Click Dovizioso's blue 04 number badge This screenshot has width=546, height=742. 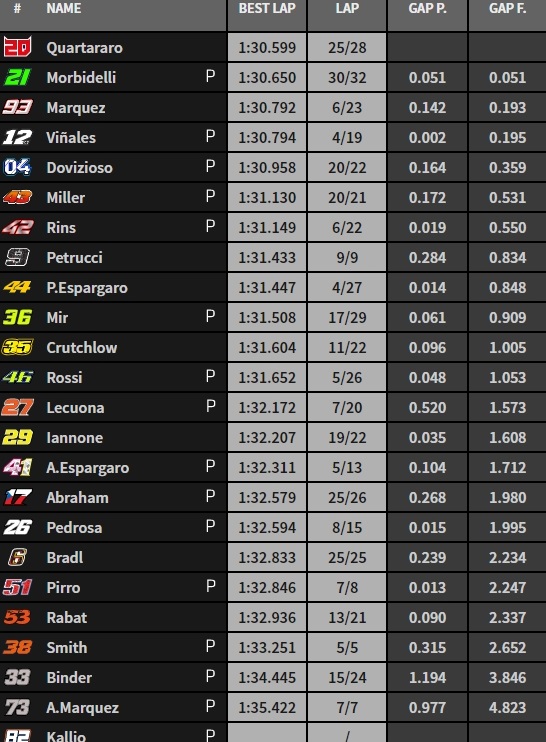point(18,167)
